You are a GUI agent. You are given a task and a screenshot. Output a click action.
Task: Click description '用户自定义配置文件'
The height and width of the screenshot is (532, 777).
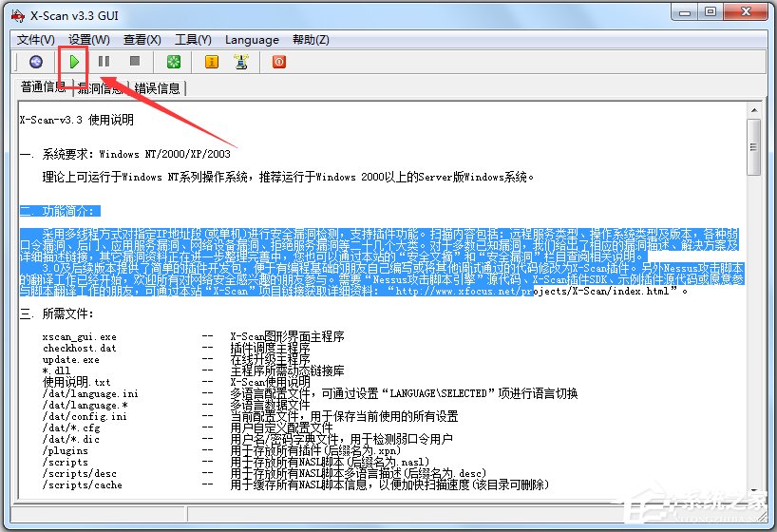coord(281,427)
